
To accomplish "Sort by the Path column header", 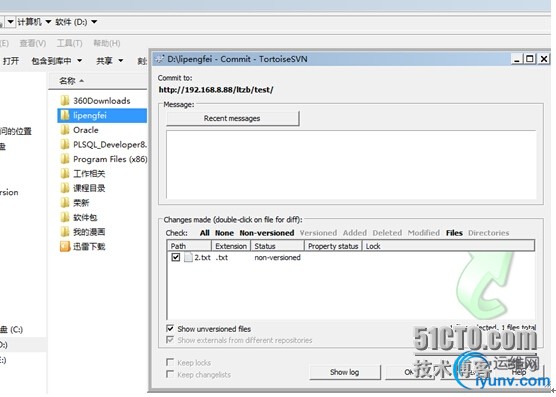I will click(189, 246).
